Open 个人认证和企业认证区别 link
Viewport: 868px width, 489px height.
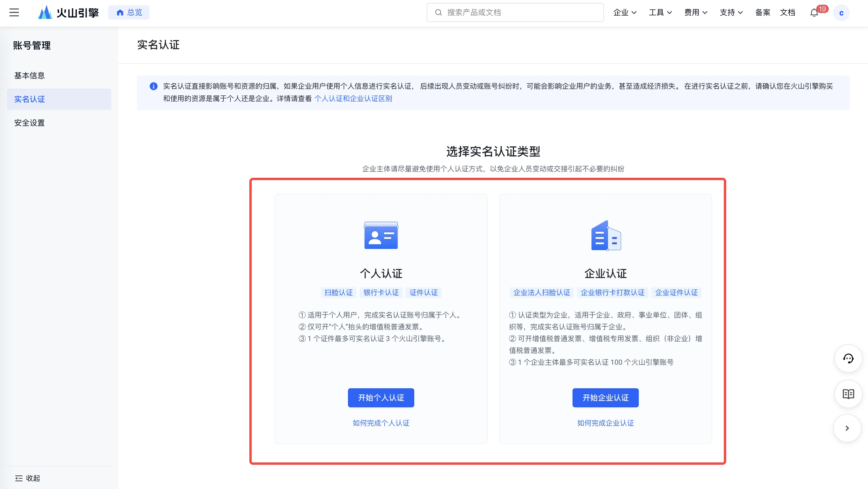353,98
